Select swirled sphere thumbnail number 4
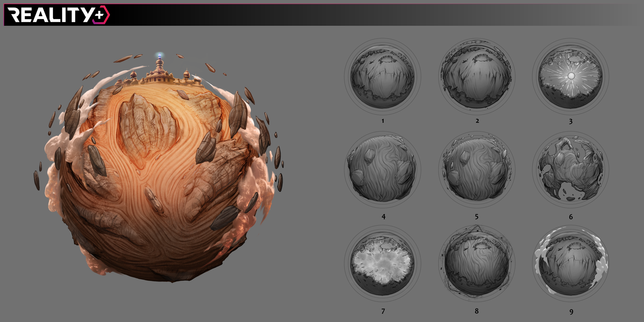Image resolution: width=644 pixels, height=322 pixels. [x=383, y=170]
